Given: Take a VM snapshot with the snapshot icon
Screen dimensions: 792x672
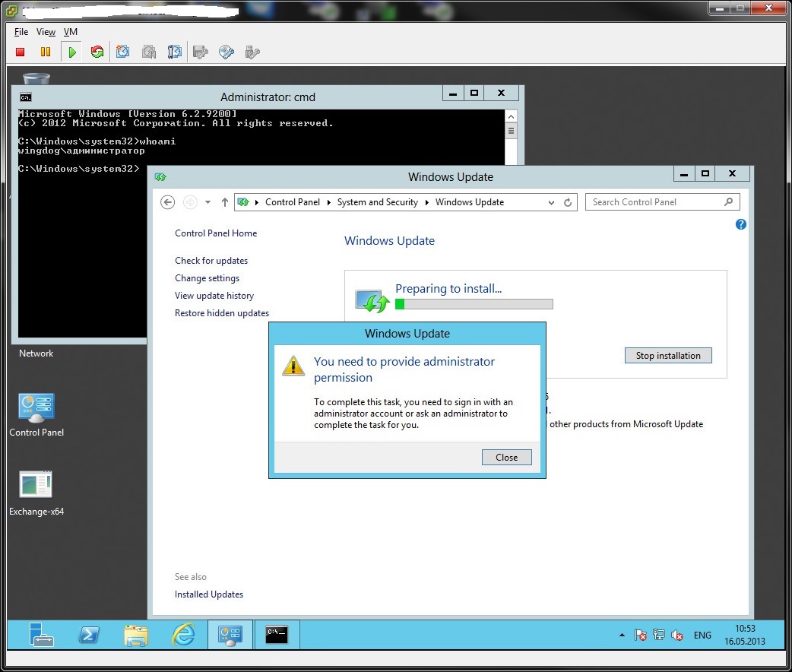Looking at the screenshot, I should [x=122, y=52].
